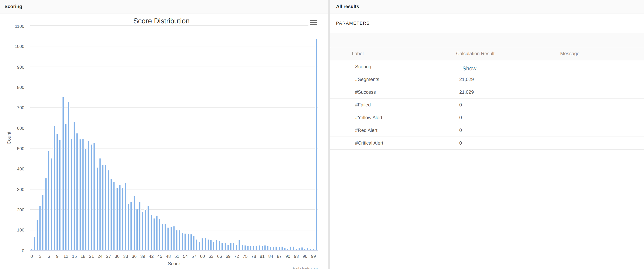Click the Label column header
Image resolution: width=644 pixels, height=269 pixels.
(358, 53)
